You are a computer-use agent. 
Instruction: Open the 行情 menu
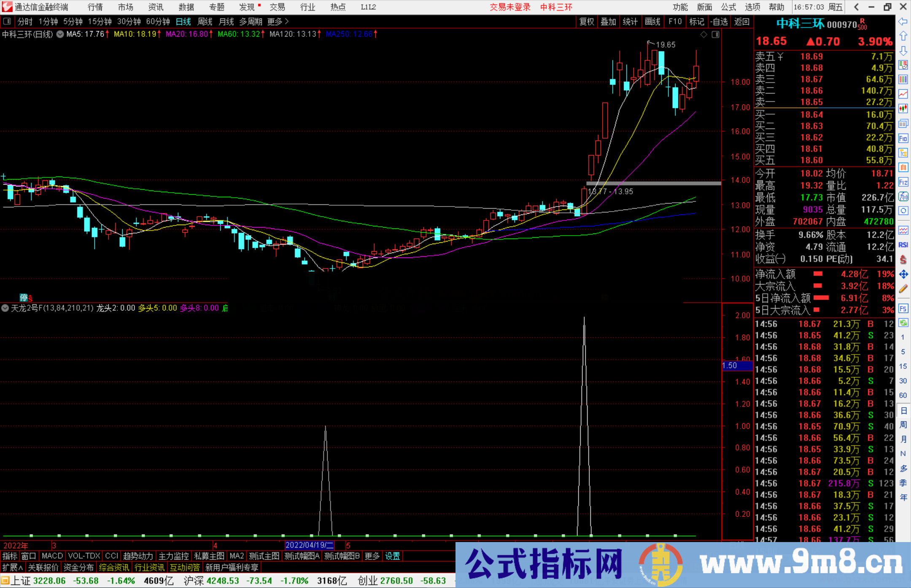pyautogui.click(x=95, y=7)
